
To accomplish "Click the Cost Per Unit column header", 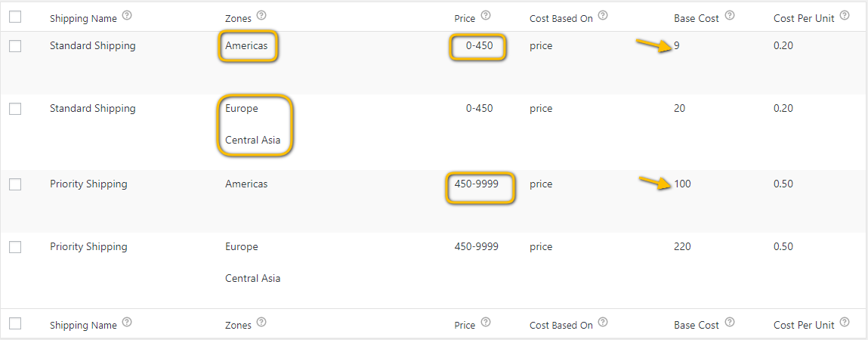I will (804, 18).
